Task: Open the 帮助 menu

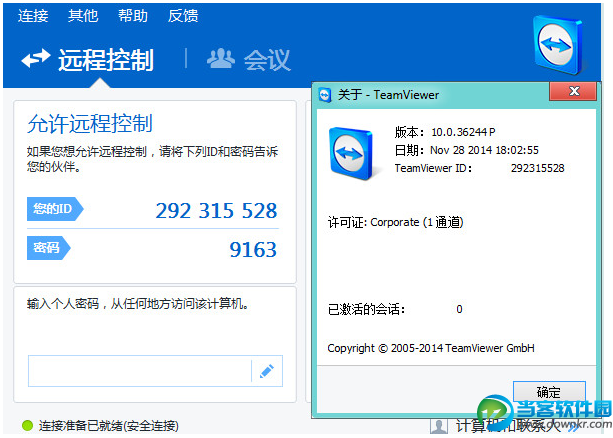Action: pos(133,16)
